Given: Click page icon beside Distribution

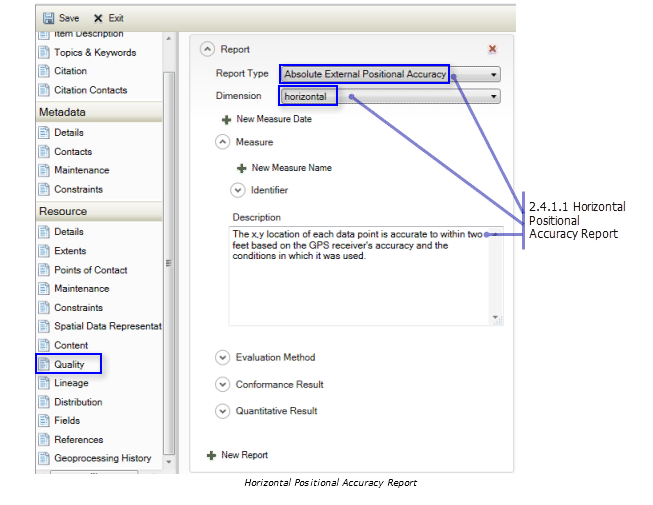Looking at the screenshot, I should tap(44, 402).
